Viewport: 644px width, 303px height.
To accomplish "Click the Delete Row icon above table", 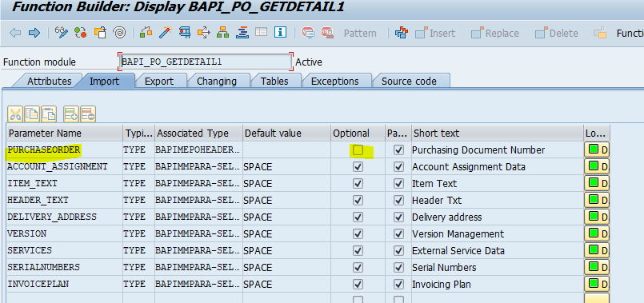I will coord(88,114).
